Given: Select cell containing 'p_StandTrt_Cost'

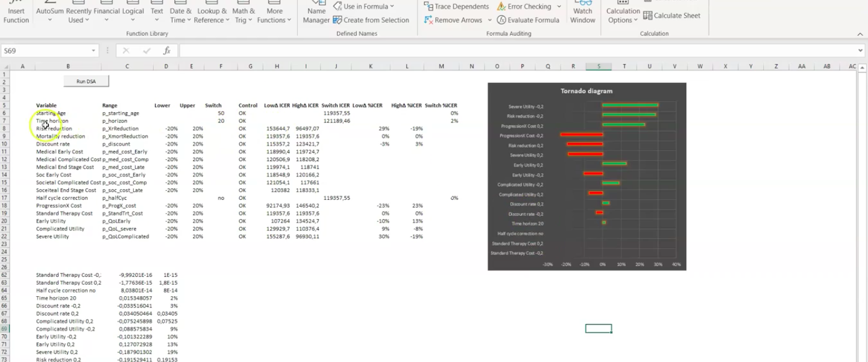Looking at the screenshot, I should (127, 214).
